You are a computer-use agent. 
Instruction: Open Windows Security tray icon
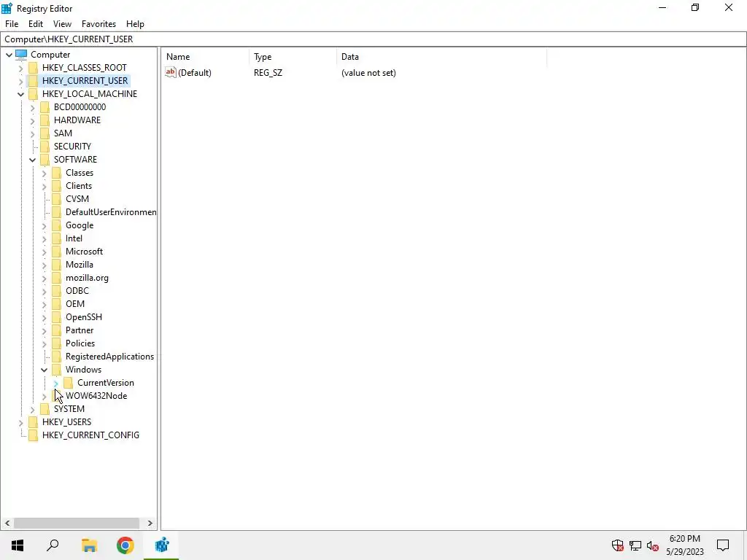(x=617, y=545)
